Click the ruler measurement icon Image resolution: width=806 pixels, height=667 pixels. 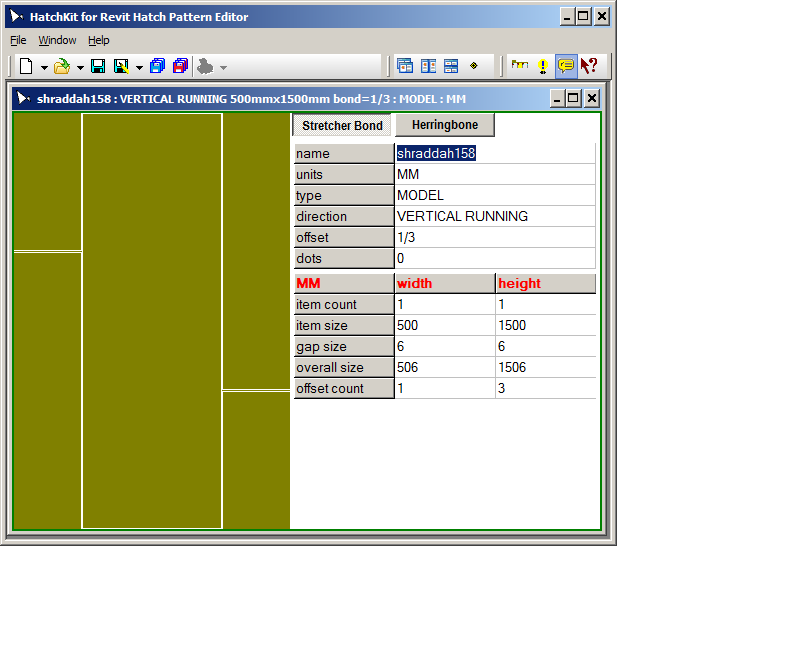520,65
